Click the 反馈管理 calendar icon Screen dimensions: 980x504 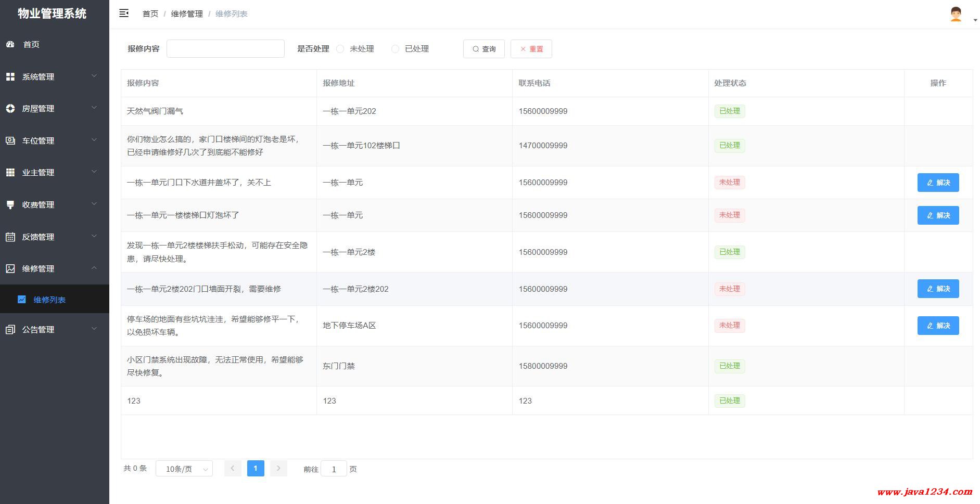pyautogui.click(x=10, y=237)
